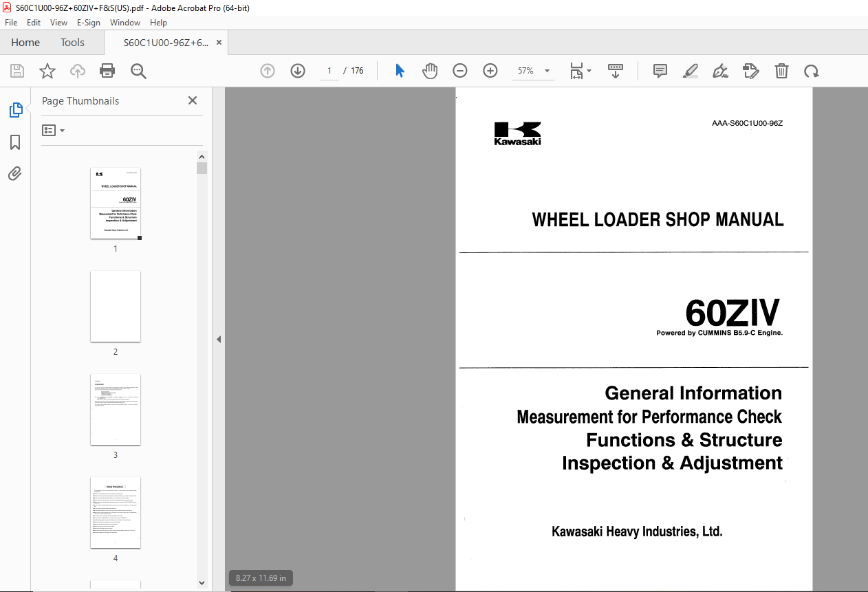
Task: Open the Find text magnifier tool
Action: tap(138, 71)
